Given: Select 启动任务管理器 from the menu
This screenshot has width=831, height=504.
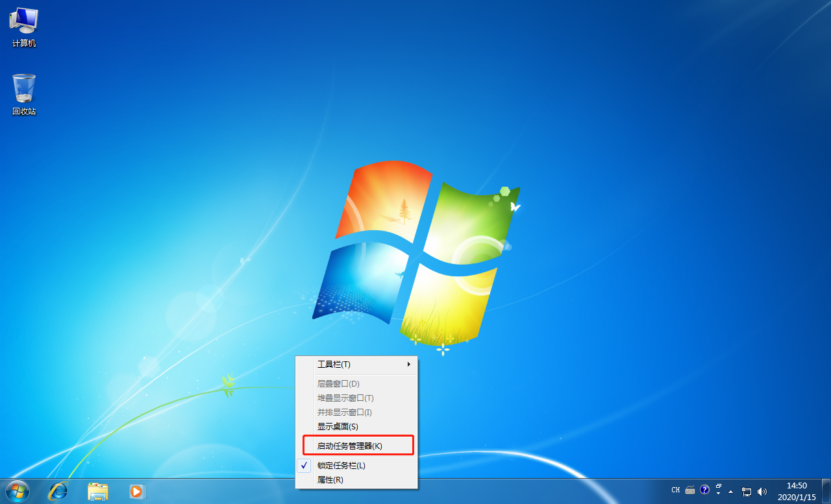Looking at the screenshot, I should tap(351, 445).
